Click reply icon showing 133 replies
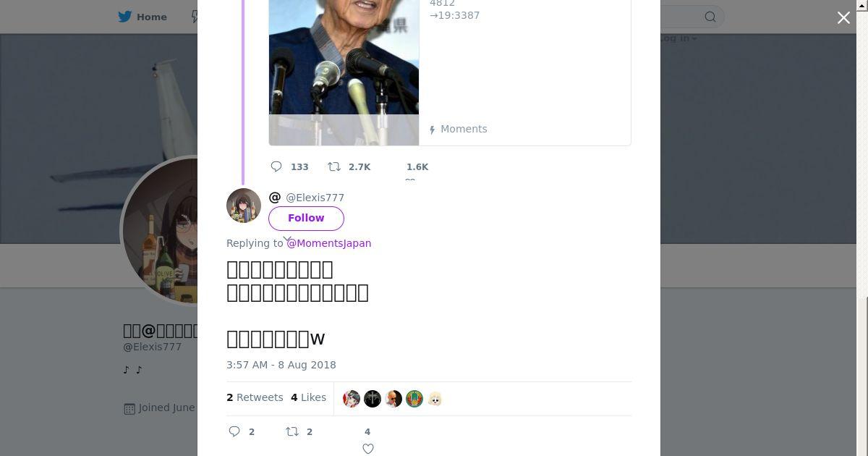Screen dimensions: 868x456 point(276,166)
